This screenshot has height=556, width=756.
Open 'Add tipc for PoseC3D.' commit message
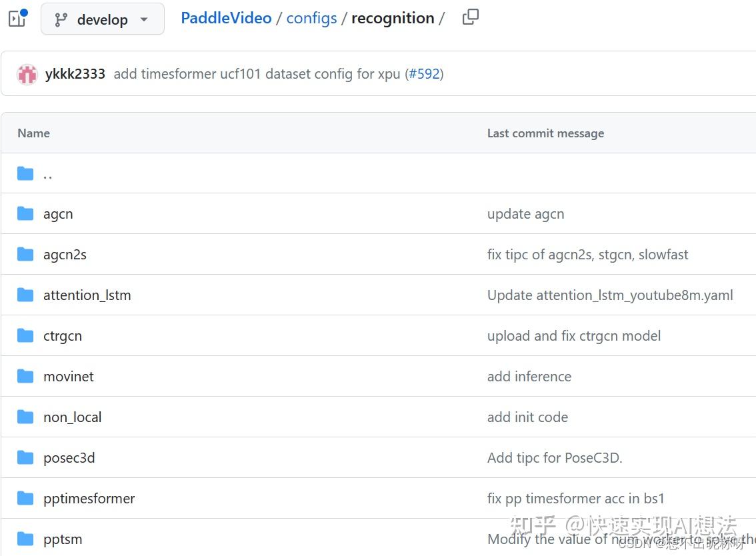tap(555, 458)
